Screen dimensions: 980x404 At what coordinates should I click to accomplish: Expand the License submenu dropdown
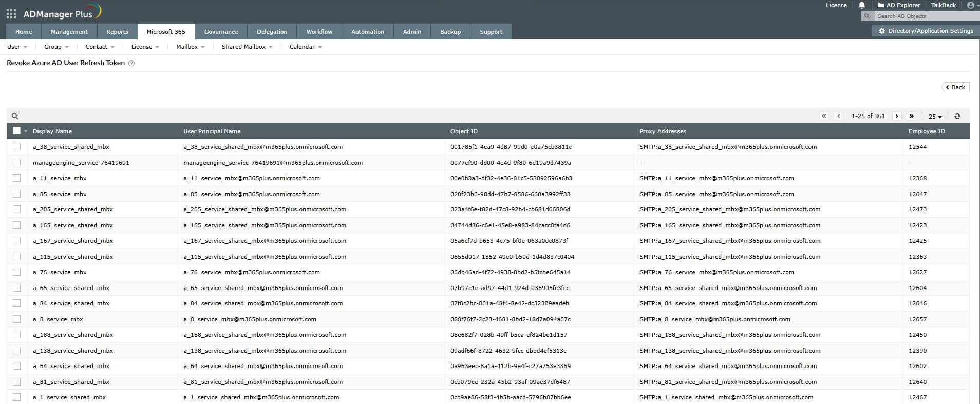pos(145,47)
